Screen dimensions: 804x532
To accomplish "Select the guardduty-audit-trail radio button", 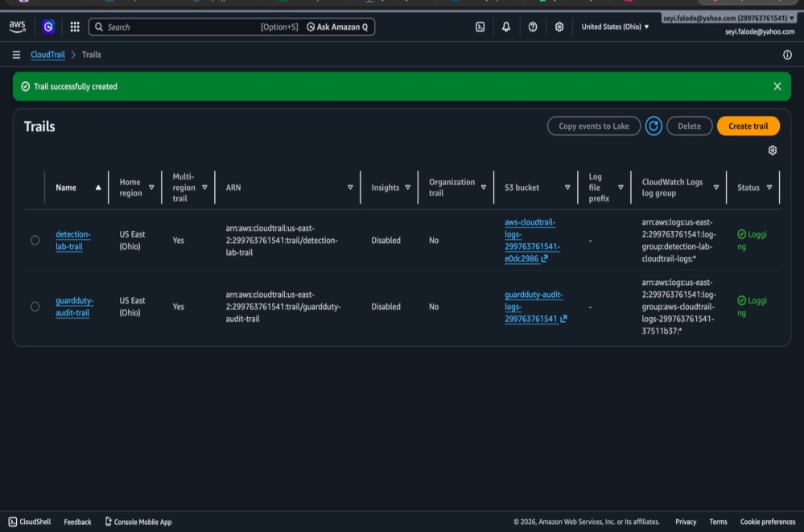I will pos(35,307).
